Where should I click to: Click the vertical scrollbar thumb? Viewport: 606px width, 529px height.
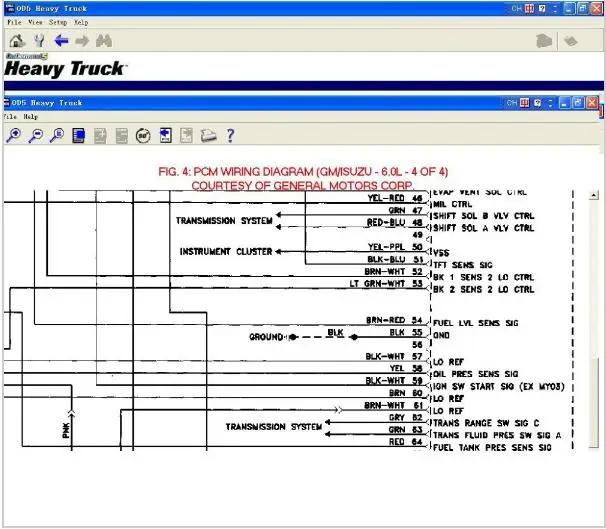594,402
